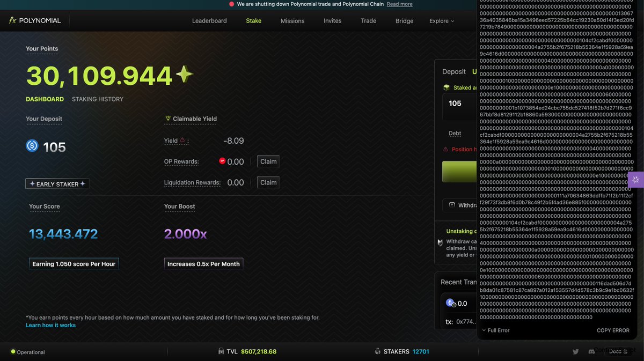This screenshot has width=644, height=361.
Task: Click the staked amount cube icon in Deposit panel
Action: point(446,88)
